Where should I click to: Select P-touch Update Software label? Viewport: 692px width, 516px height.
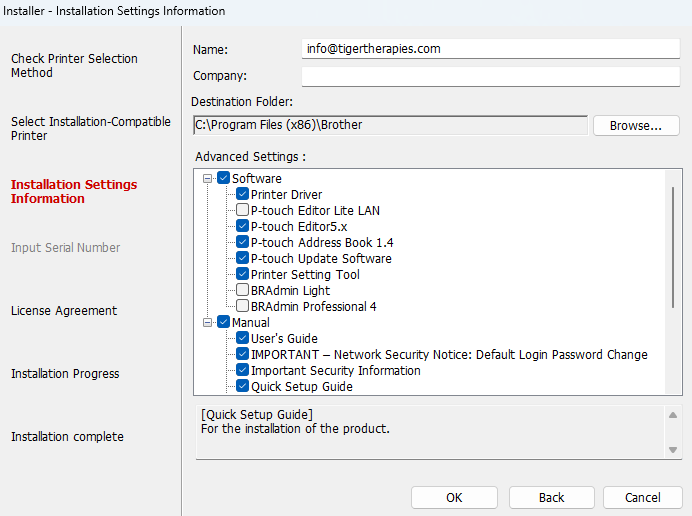point(321,259)
